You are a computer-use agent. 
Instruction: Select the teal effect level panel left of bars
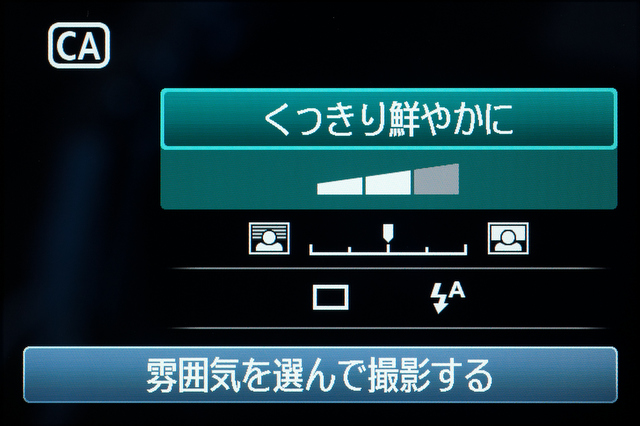point(239,180)
